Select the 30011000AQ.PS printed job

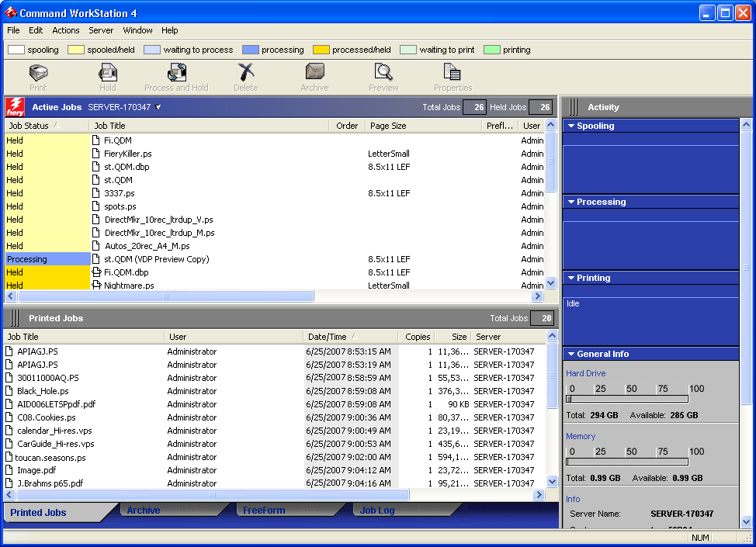275,378
